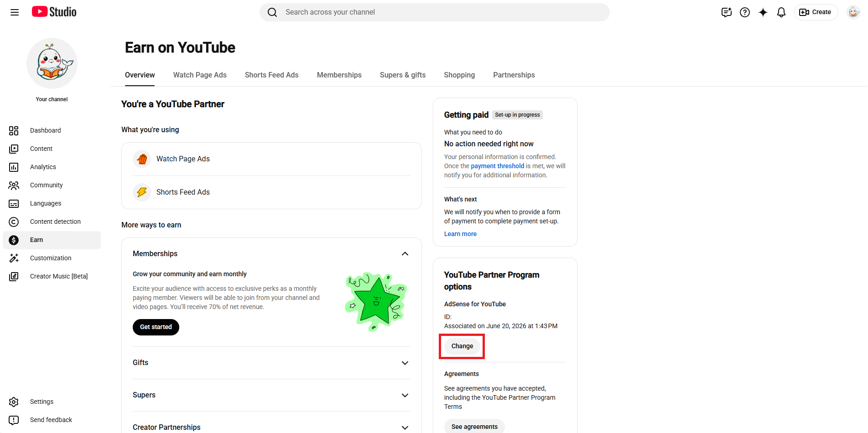Open the Learn more link

point(460,234)
